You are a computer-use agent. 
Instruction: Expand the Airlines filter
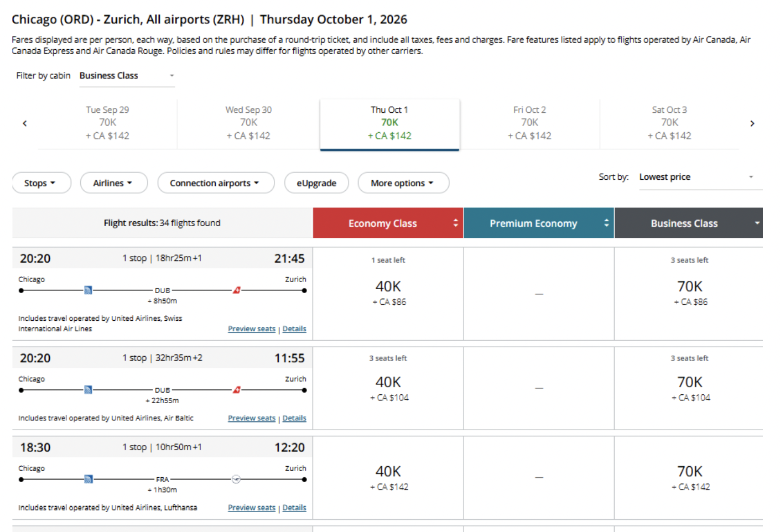113,183
